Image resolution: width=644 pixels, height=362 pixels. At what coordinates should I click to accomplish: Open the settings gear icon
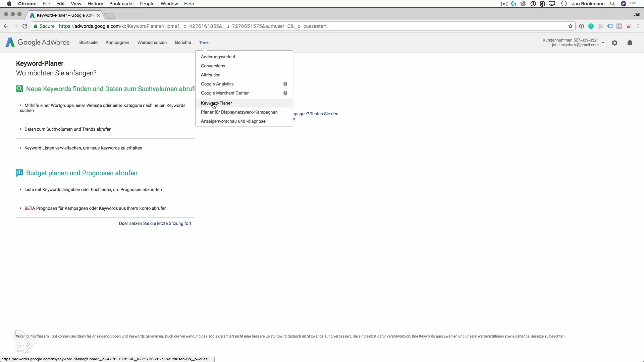pos(614,43)
